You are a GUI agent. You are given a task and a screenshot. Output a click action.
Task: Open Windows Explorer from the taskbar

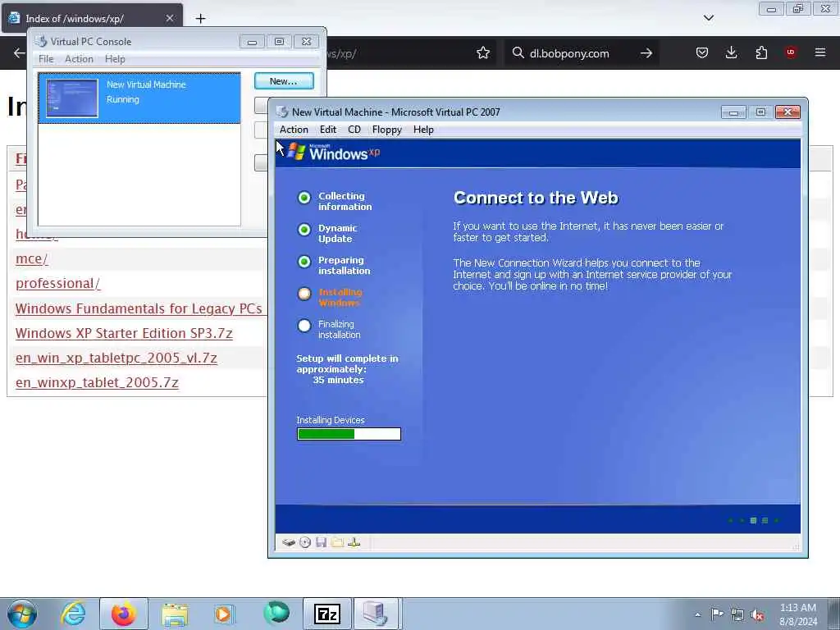[174, 614]
